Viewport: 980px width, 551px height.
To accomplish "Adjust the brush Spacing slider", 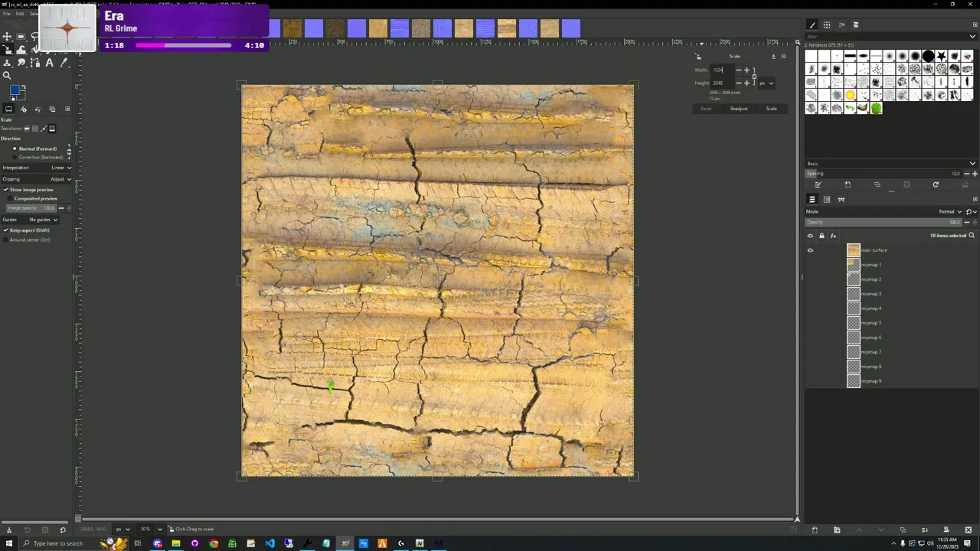I will click(884, 174).
